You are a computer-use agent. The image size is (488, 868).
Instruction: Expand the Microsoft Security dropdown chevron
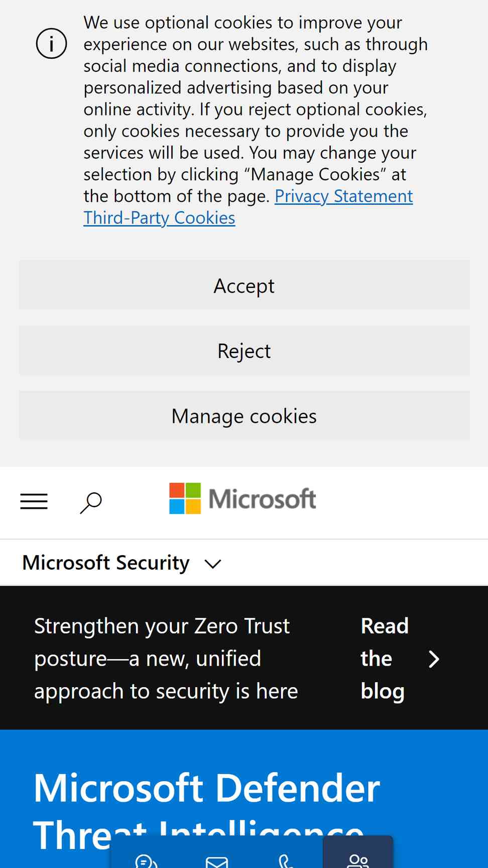tap(213, 564)
